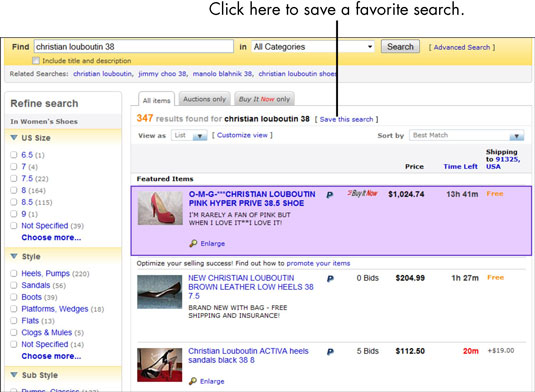Sort by Time Left column header

click(x=460, y=166)
